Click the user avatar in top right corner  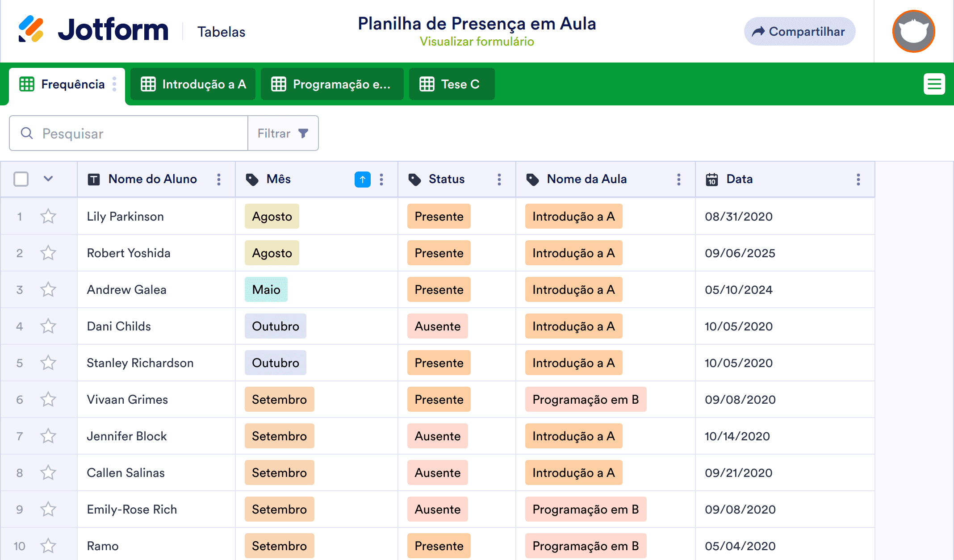point(913,31)
